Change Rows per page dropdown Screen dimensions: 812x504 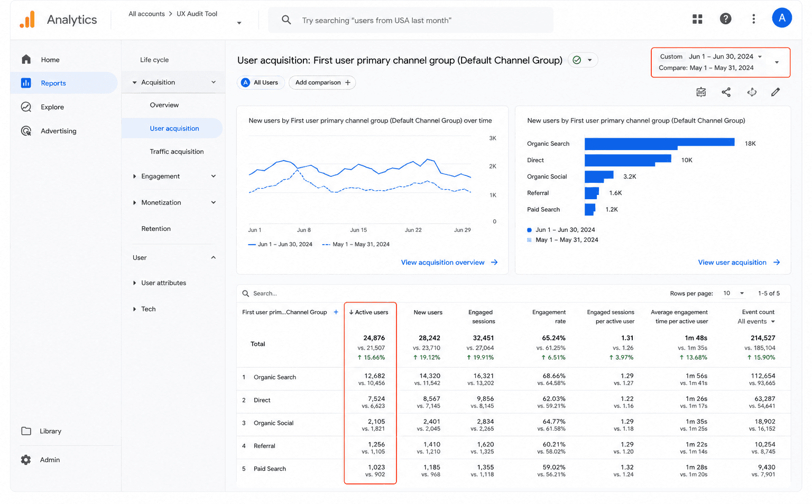click(x=734, y=293)
